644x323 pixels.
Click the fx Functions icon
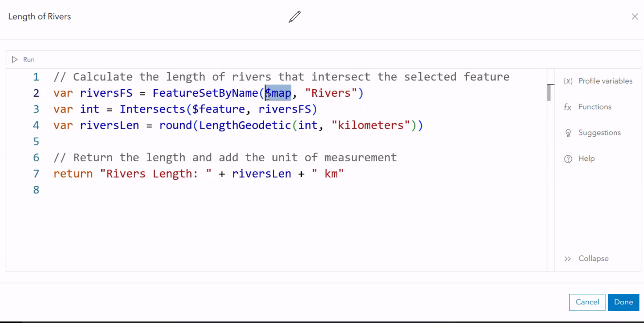coord(568,107)
